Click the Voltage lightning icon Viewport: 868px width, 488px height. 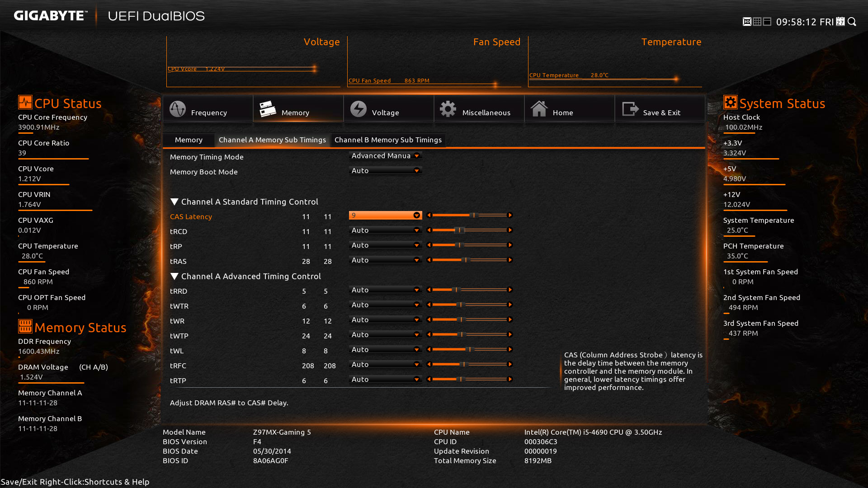click(x=359, y=109)
